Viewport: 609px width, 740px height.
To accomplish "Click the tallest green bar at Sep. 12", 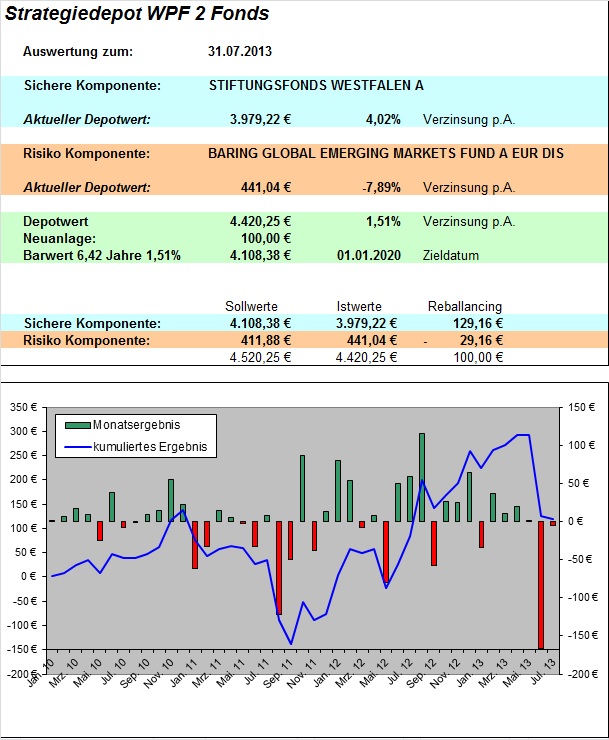I will tap(422, 478).
